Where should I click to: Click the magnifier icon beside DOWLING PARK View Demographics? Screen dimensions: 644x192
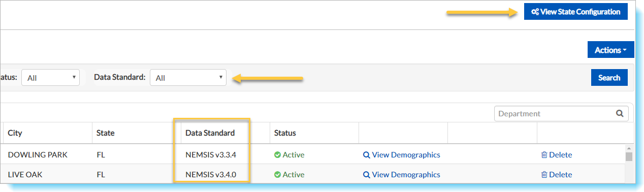pyautogui.click(x=366, y=155)
